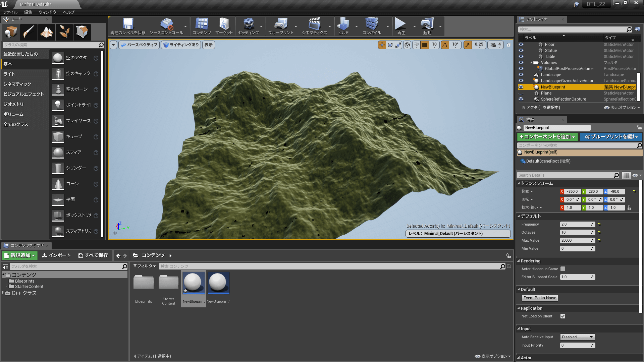Click the Frequency value field
This screenshot has height=362, width=644.
[576, 224]
